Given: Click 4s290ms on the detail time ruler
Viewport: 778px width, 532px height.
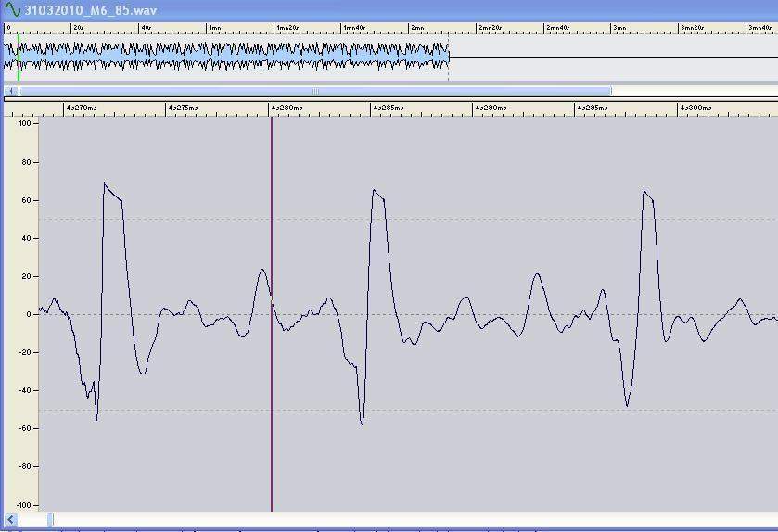Looking at the screenshot, I should coord(490,108).
